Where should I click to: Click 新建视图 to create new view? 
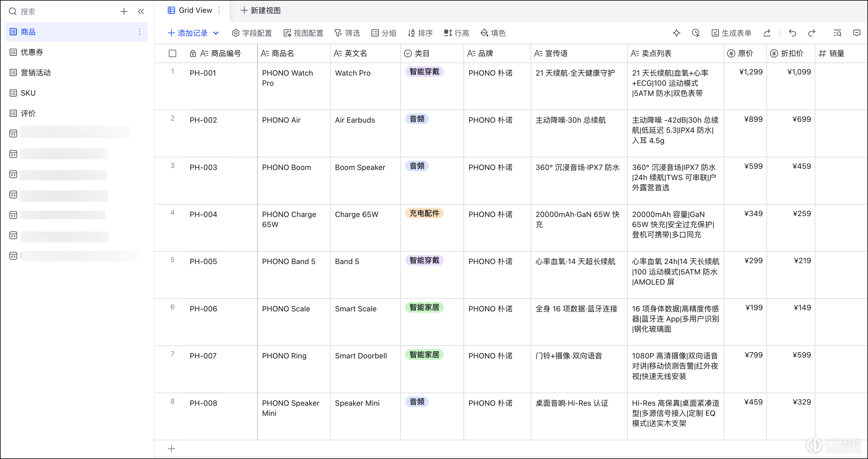(260, 10)
